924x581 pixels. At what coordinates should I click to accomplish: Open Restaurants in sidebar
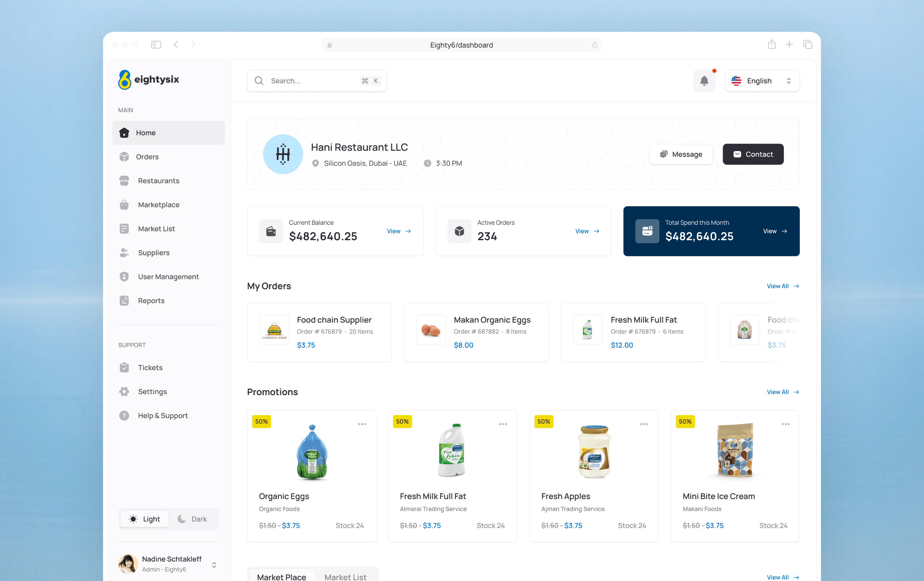coord(168,181)
